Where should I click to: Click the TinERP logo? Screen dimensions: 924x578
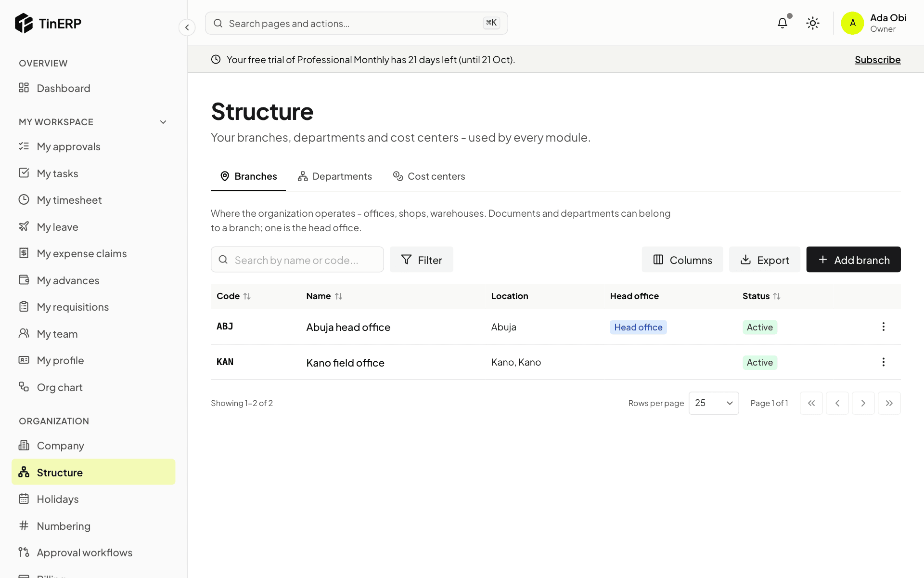coord(48,23)
